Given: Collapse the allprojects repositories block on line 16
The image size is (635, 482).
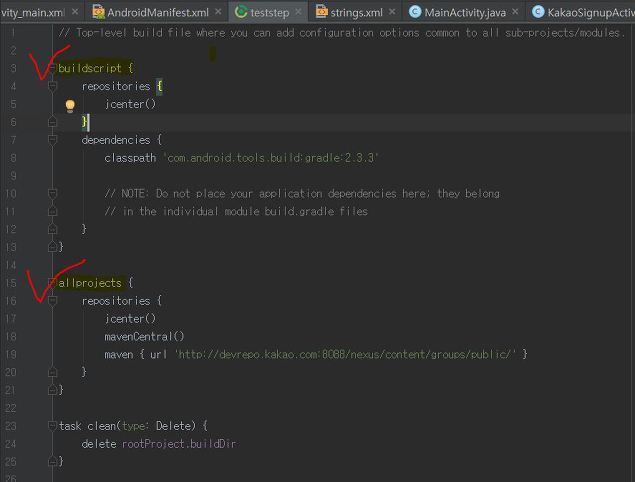Looking at the screenshot, I should (x=52, y=300).
